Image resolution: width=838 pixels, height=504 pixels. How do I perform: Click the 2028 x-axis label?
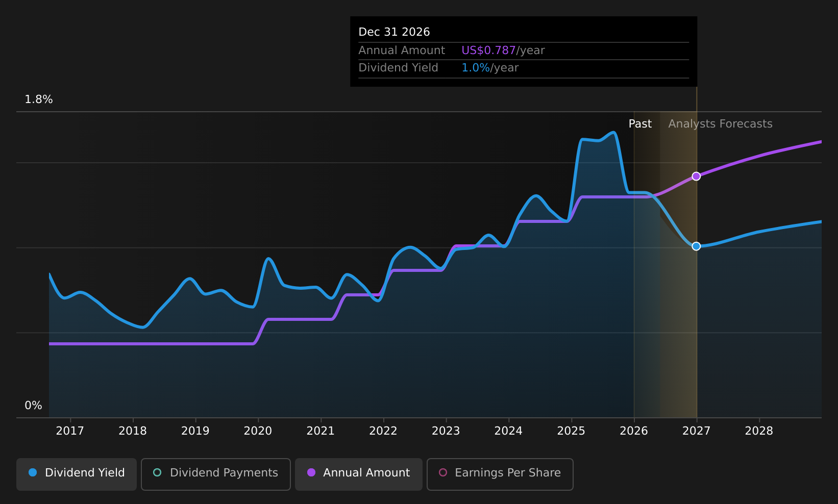coord(759,431)
